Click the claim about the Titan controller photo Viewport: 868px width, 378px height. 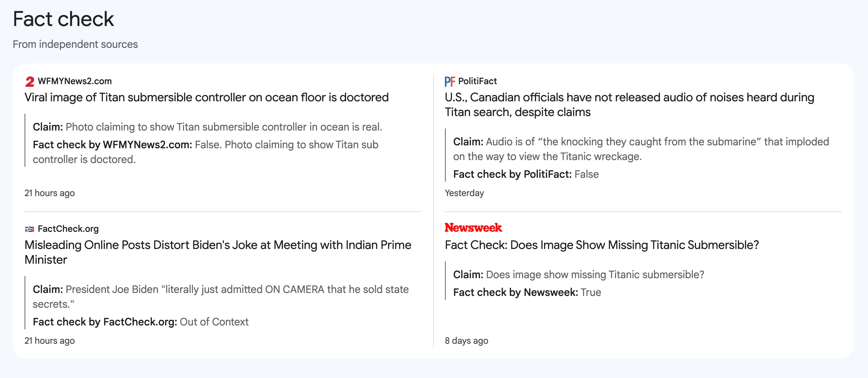208,127
